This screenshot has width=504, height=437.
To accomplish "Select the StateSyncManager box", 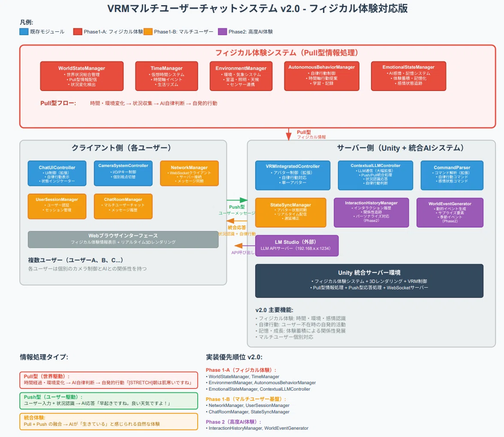I will [290, 212].
